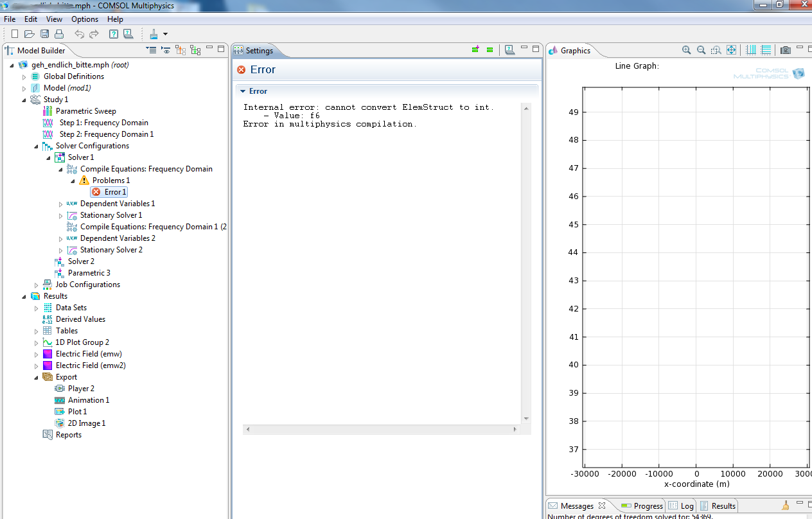Select Step 1: Frequency Domain node
Viewport: 812px width, 519px height.
(96, 123)
